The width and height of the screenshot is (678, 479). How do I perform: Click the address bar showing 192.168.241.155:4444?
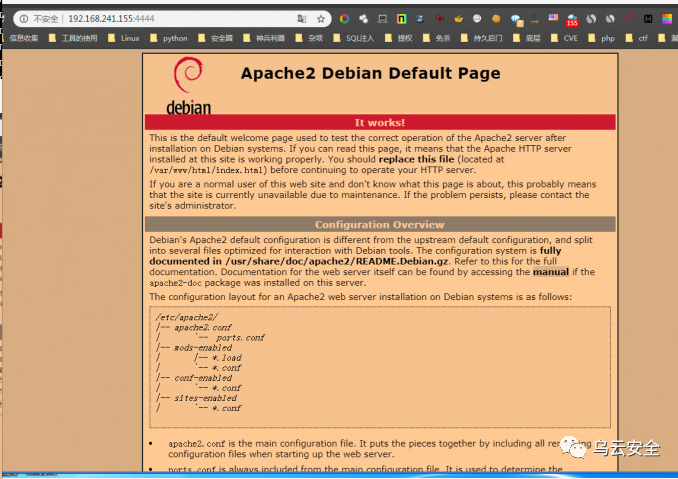pyautogui.click(x=173, y=19)
